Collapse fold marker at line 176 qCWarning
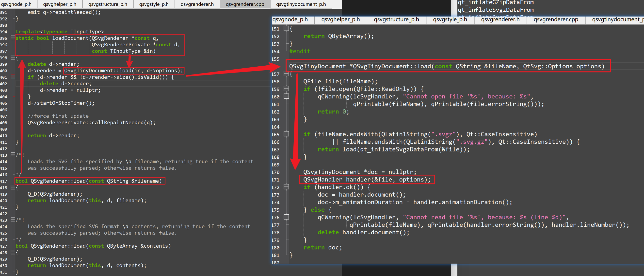Screen dimensions: 644x276 286,217
